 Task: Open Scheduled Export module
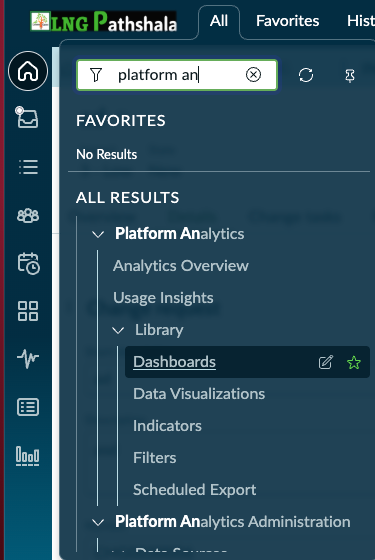click(195, 490)
